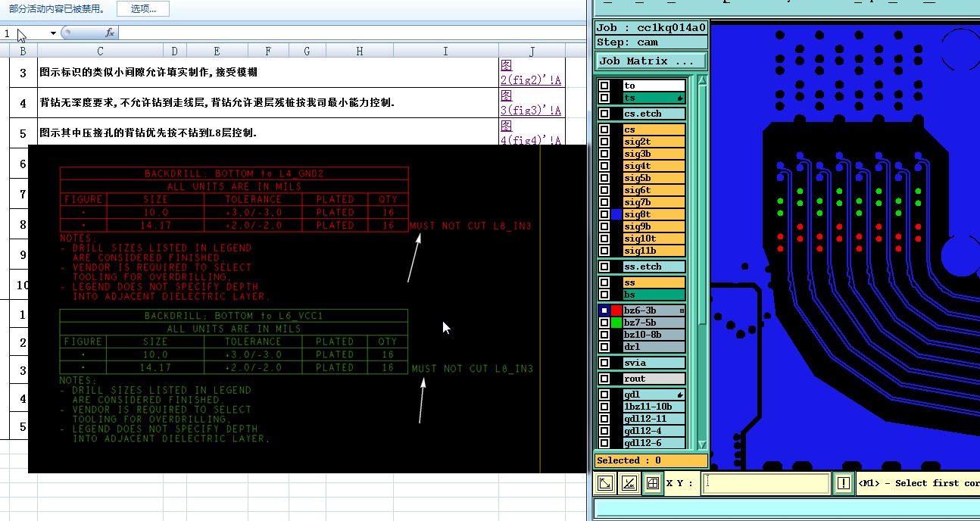
Task: Select the ss layer name
Action: 654,282
